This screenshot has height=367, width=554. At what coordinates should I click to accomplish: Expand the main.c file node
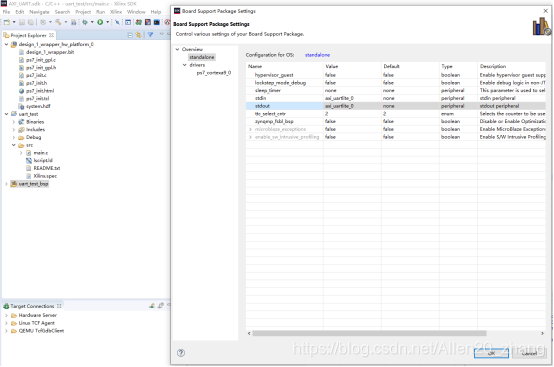[21, 153]
